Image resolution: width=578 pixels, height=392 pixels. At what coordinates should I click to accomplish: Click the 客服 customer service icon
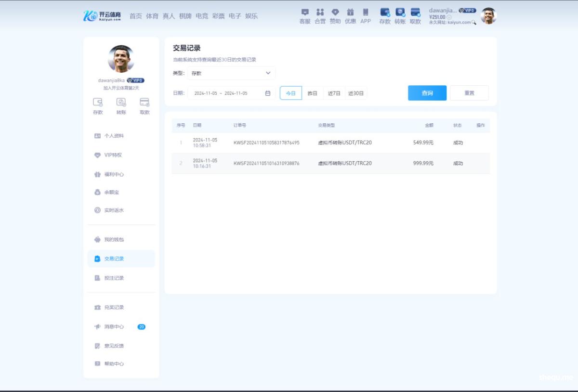point(304,13)
